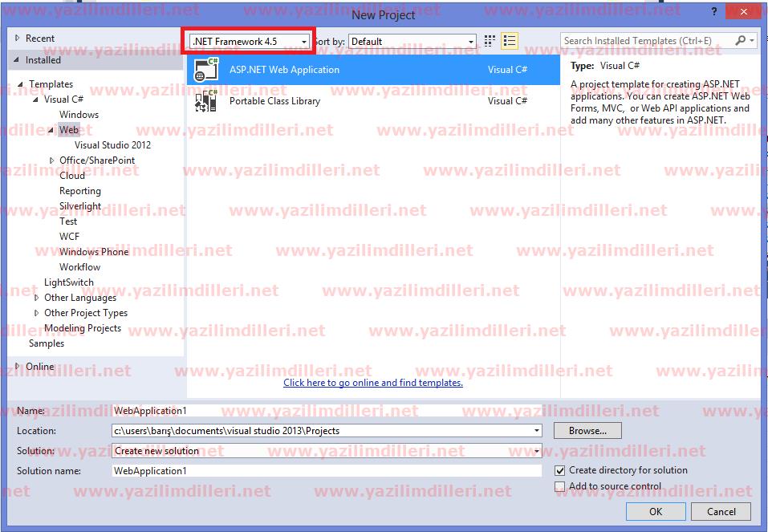
Task: Select the WCF category
Action: click(69, 236)
